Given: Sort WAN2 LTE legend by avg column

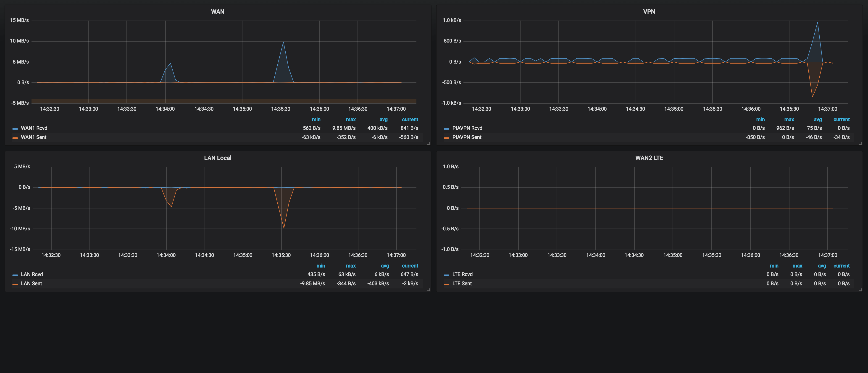Looking at the screenshot, I should [822, 266].
